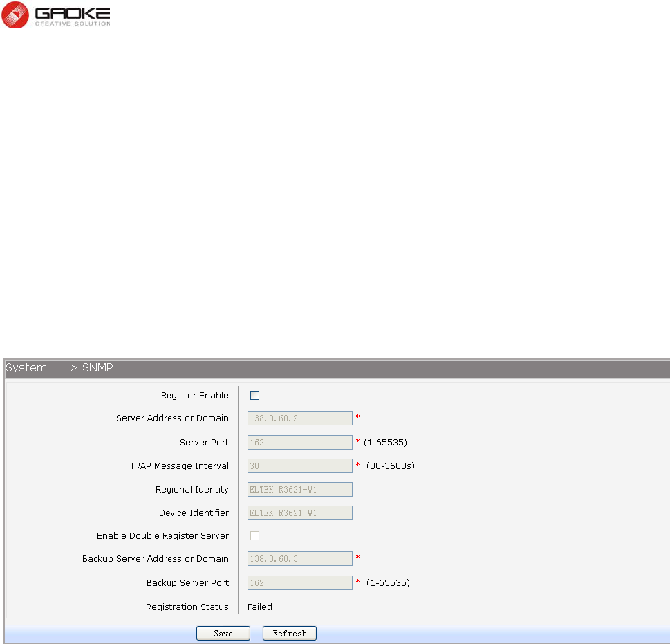Click the Registration Status label
672x644 pixels.
(x=187, y=607)
